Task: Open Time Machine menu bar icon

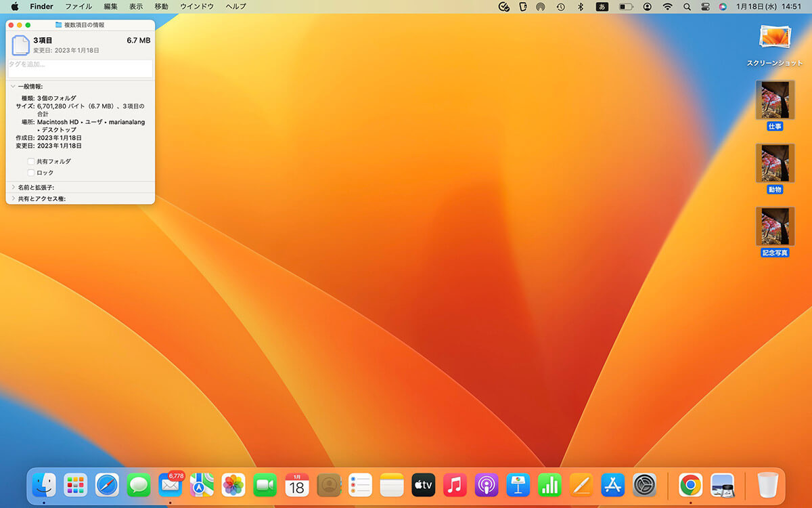Action: [560, 7]
